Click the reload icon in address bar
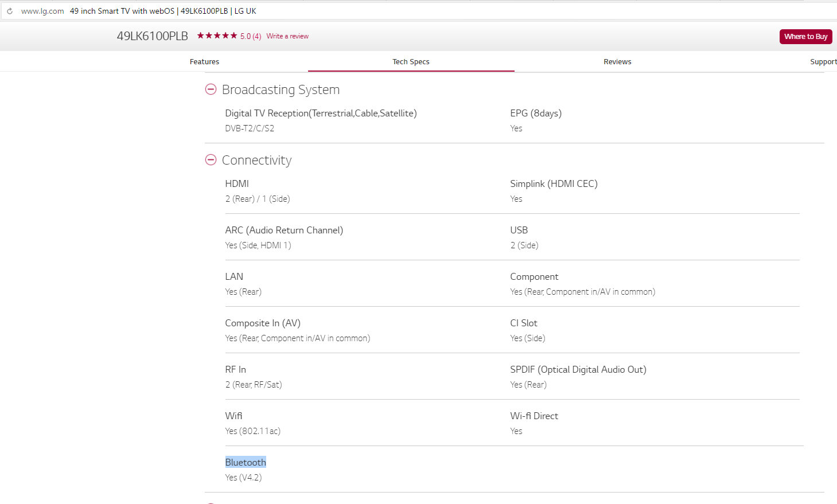Image resolution: width=837 pixels, height=504 pixels. pos(10,11)
